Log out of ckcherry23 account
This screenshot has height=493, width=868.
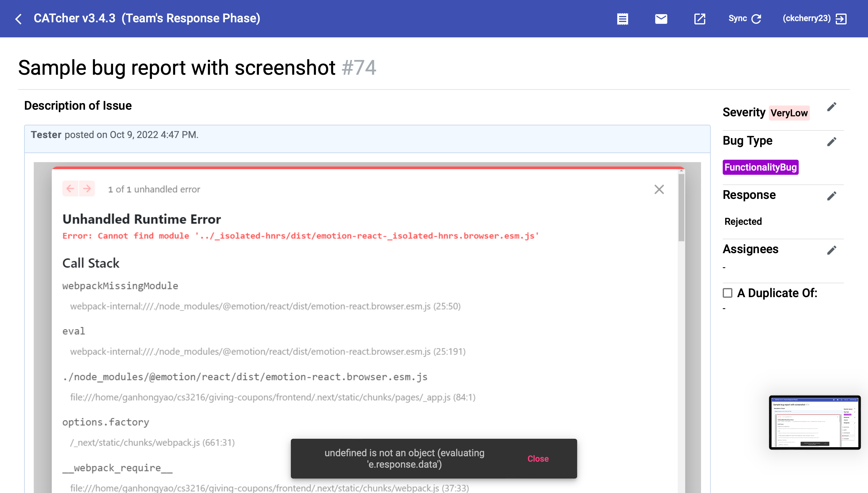pos(841,19)
